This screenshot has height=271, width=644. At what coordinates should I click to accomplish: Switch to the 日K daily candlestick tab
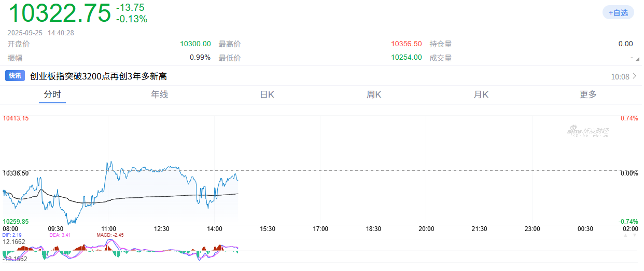[267, 94]
